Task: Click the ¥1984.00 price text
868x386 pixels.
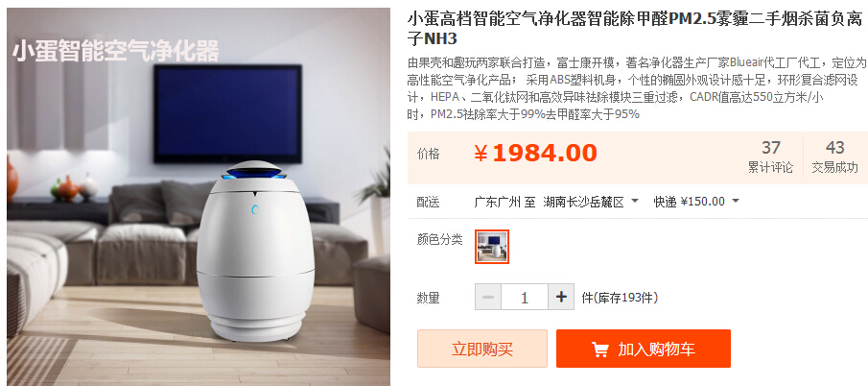Action: (536, 154)
